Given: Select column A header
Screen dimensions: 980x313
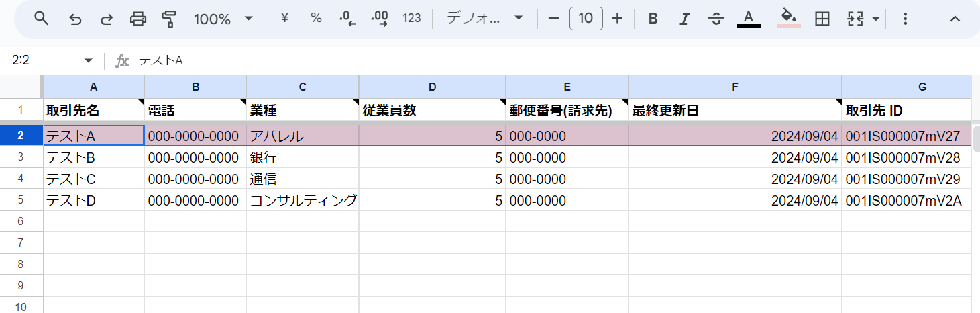Looking at the screenshot, I should pos(94,87).
